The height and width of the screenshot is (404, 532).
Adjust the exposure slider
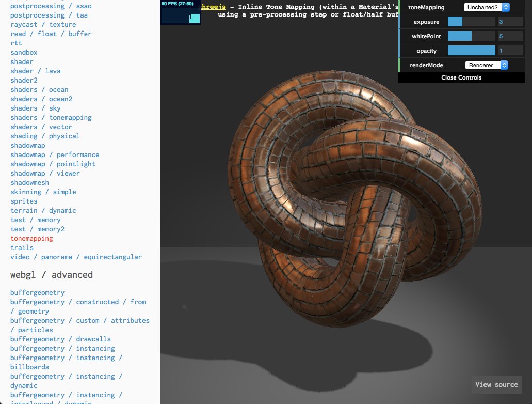[471, 22]
